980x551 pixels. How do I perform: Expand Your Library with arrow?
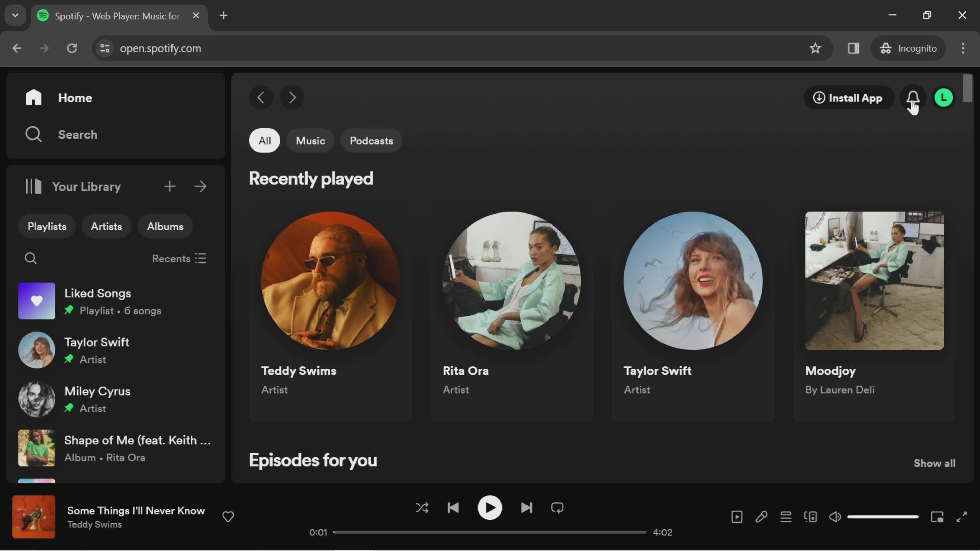(x=201, y=186)
